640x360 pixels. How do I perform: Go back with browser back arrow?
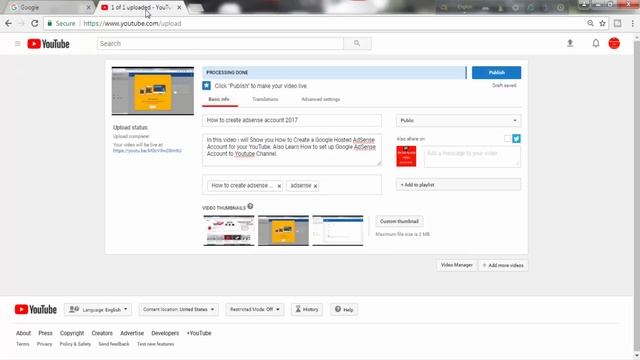pyautogui.click(x=9, y=24)
